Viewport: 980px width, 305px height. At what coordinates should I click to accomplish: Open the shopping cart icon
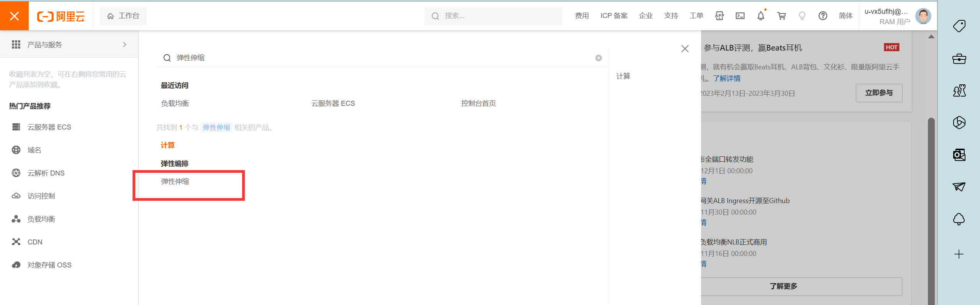pos(782,16)
